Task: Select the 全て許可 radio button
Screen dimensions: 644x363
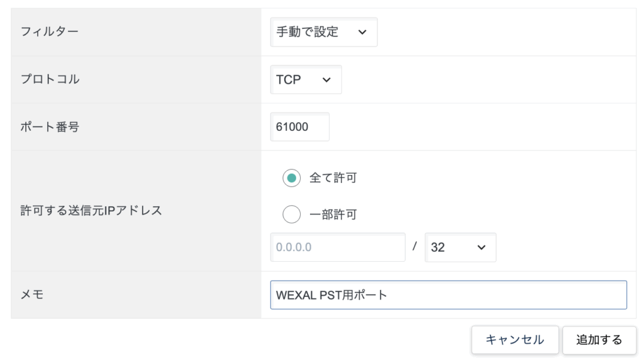Action: point(292,178)
